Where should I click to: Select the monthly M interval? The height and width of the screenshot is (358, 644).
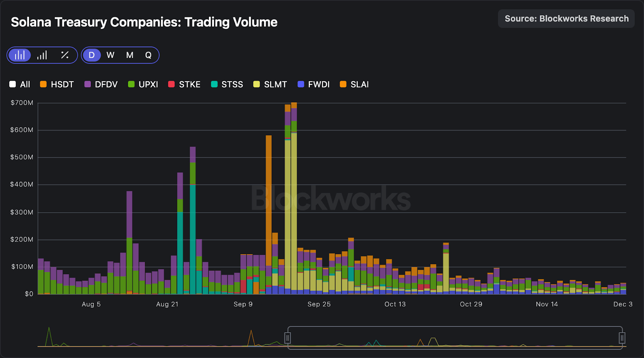[x=130, y=55]
